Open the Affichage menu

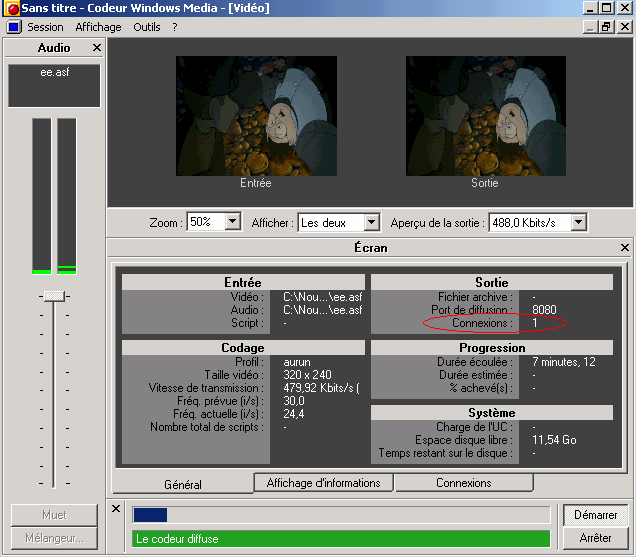tap(98, 27)
